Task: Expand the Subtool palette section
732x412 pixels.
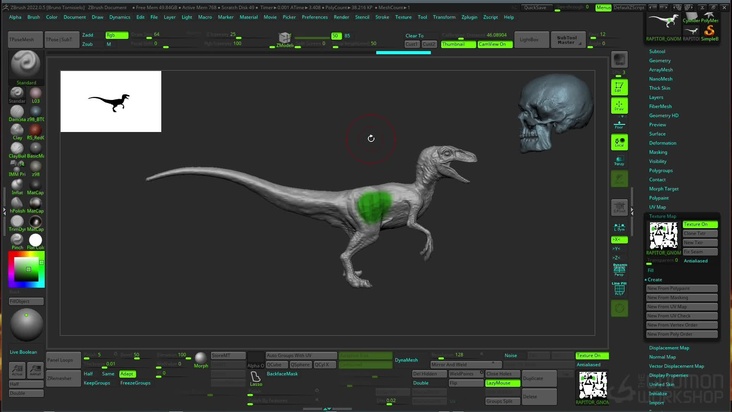Action: [x=657, y=51]
